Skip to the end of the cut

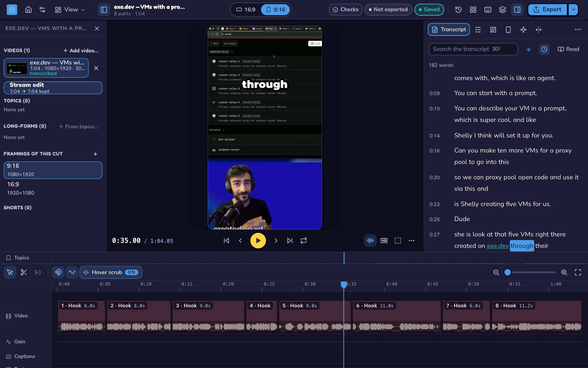290,241
